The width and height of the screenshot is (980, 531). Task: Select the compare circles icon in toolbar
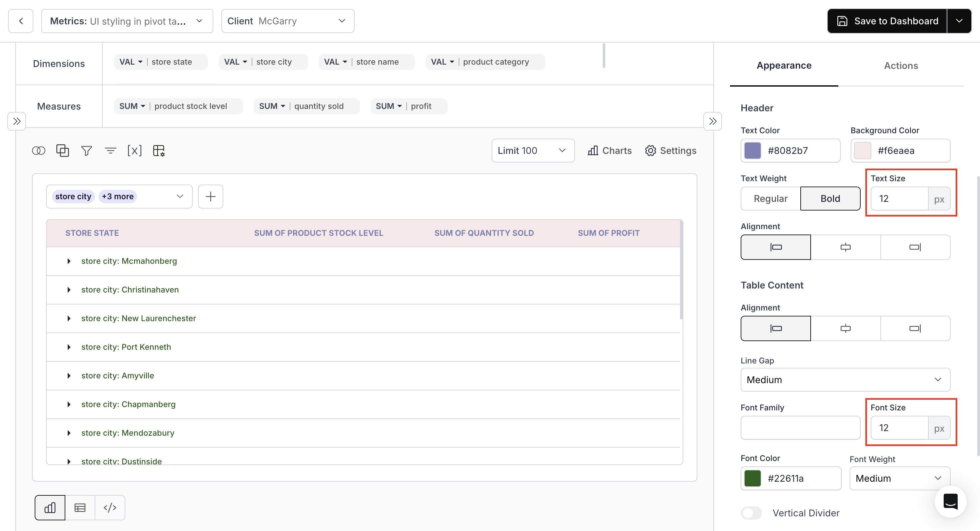(38, 151)
